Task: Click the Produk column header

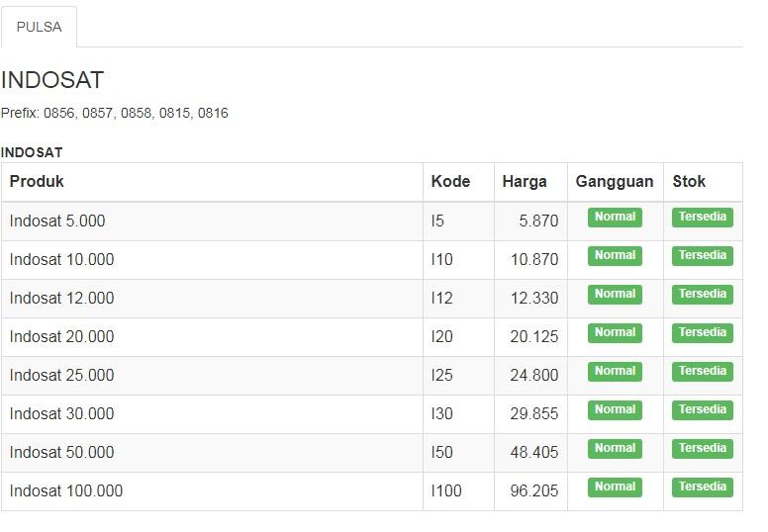Action: [x=212, y=182]
